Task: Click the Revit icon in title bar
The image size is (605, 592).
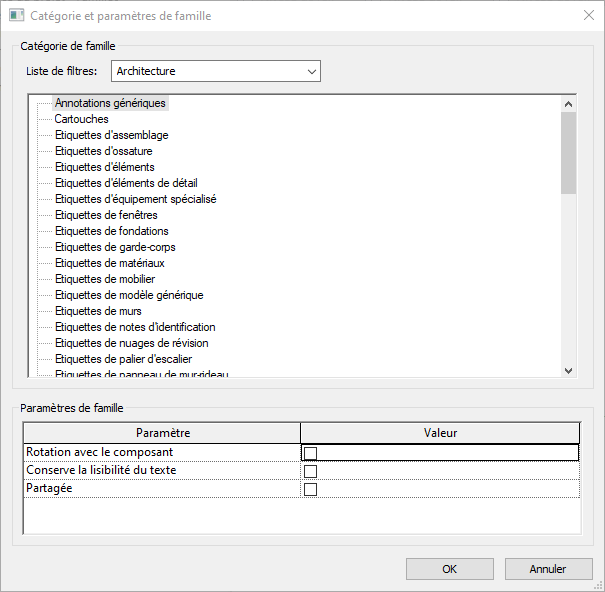Action: (x=15, y=16)
